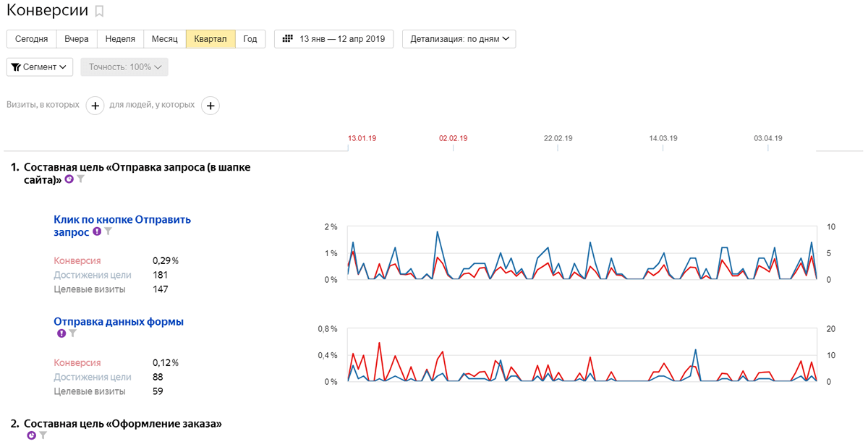Switch the period to Год
Image resolution: width=868 pixels, height=447 pixels.
[250, 39]
